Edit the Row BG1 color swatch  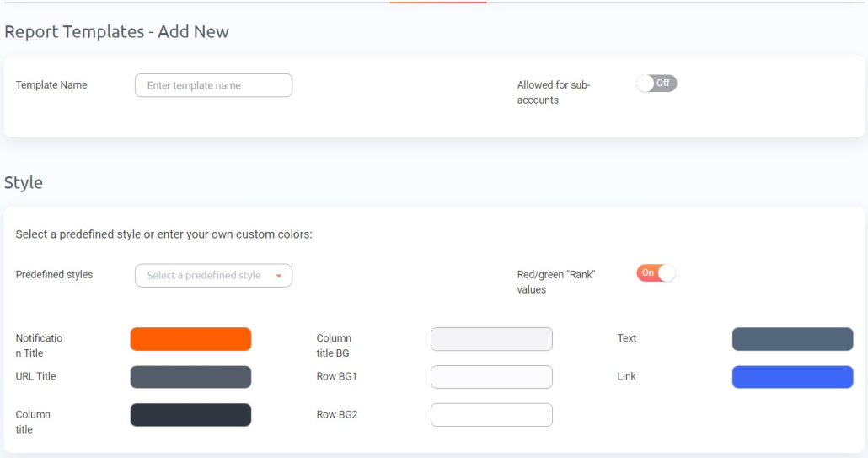[x=491, y=377]
